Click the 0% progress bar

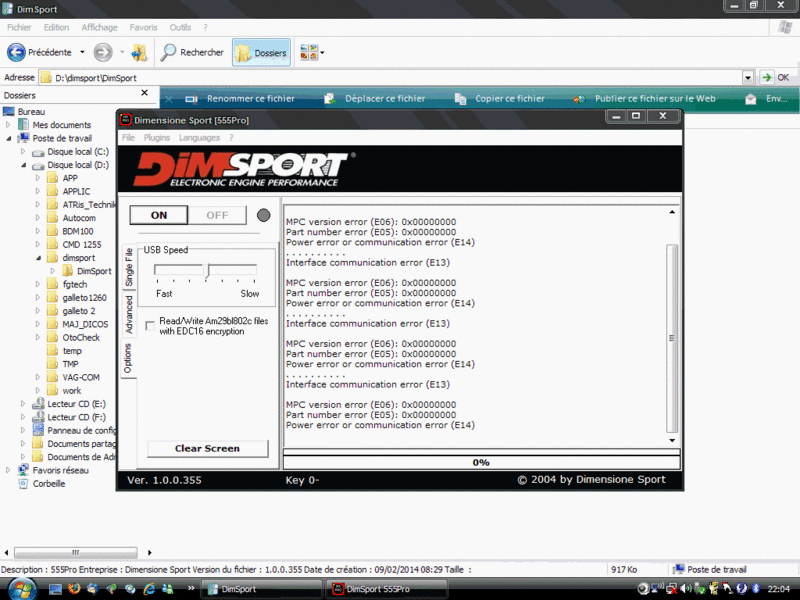point(481,462)
